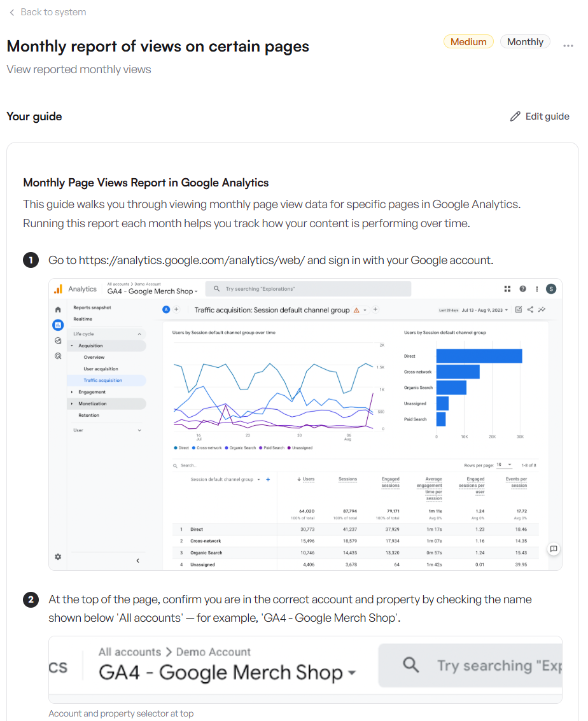588x721 pixels.
Task: Go Back to system
Action: (x=48, y=12)
